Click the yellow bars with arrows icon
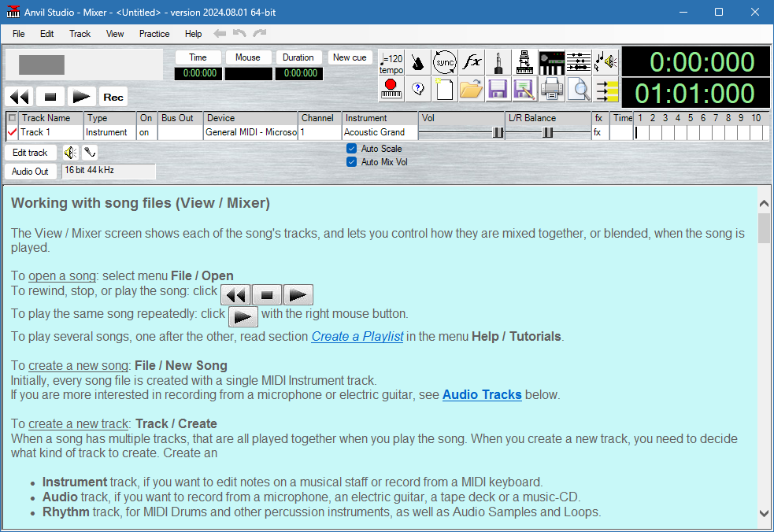The image size is (774, 532). click(605, 90)
